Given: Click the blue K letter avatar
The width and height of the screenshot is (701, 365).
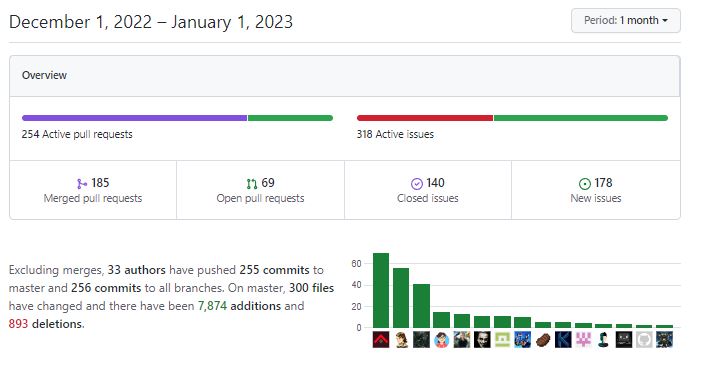Looking at the screenshot, I should click(x=563, y=340).
